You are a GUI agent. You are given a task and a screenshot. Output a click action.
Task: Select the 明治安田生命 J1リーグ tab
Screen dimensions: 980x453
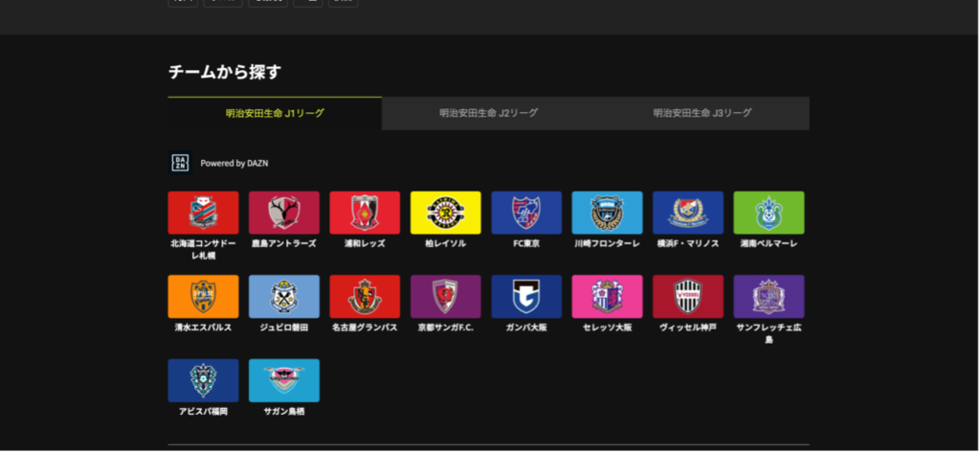[x=275, y=113]
